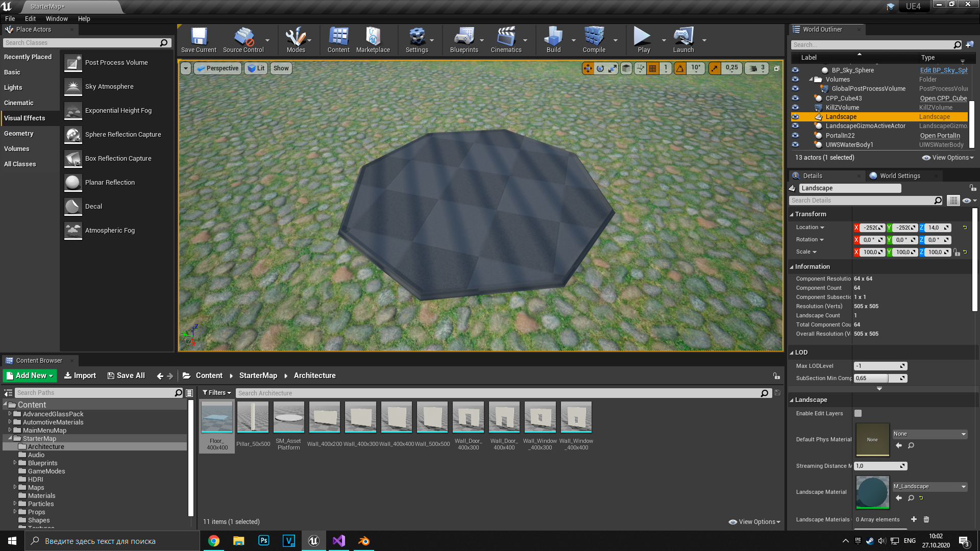The image size is (980, 551).
Task: Open the File menu
Action: click(10, 19)
